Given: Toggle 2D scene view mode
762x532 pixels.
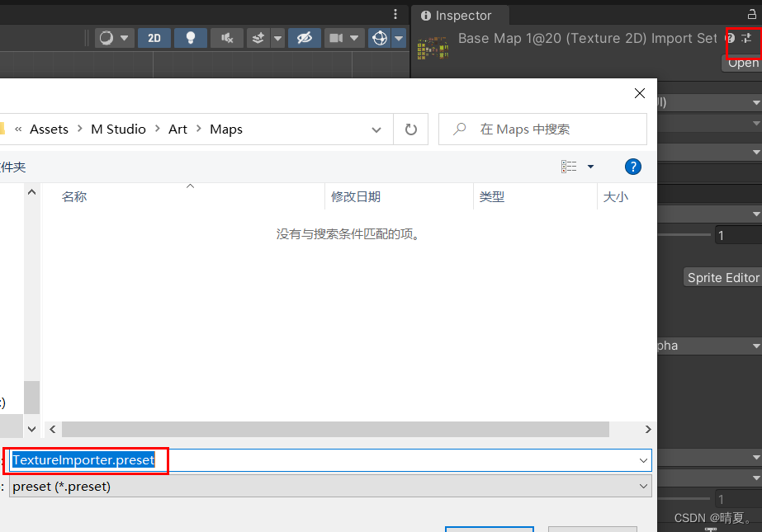Looking at the screenshot, I should 154,38.
